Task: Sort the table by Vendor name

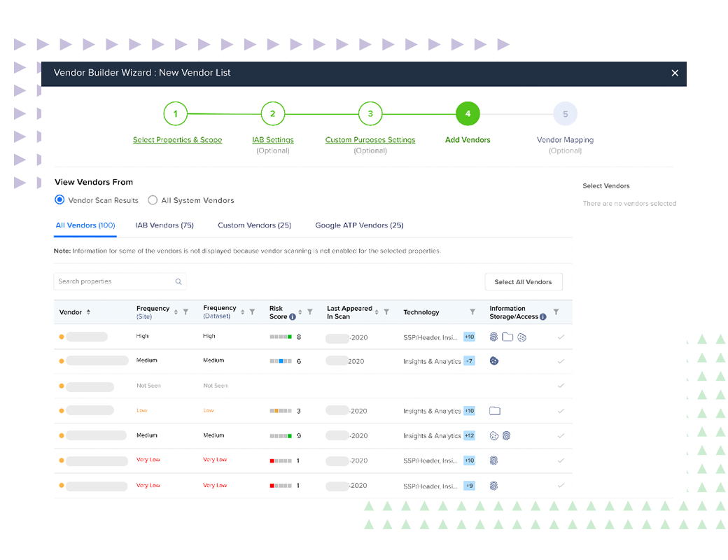Action: click(x=88, y=312)
